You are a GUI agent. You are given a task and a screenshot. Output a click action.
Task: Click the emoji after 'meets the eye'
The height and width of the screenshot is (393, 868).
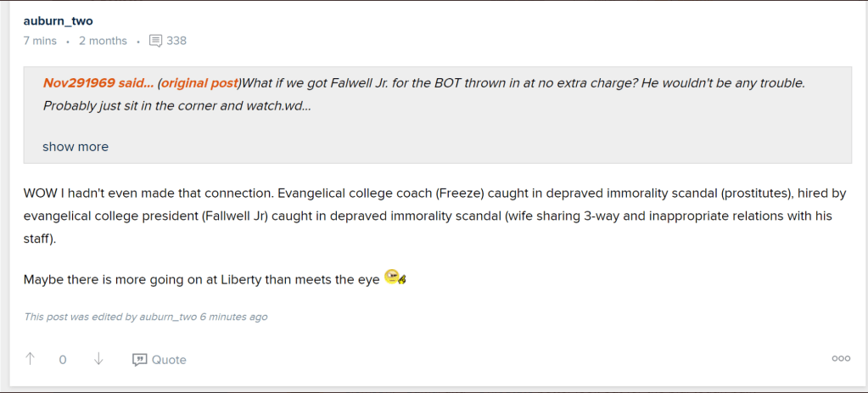pos(395,278)
